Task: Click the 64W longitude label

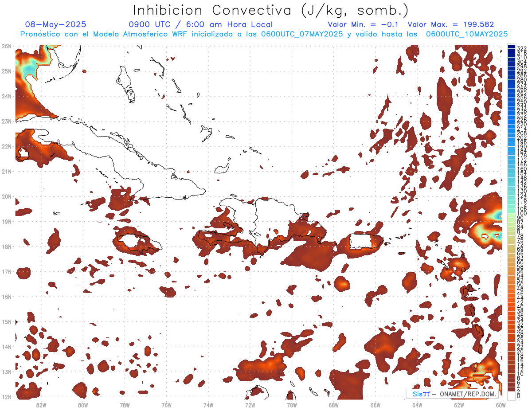Action: point(417,405)
